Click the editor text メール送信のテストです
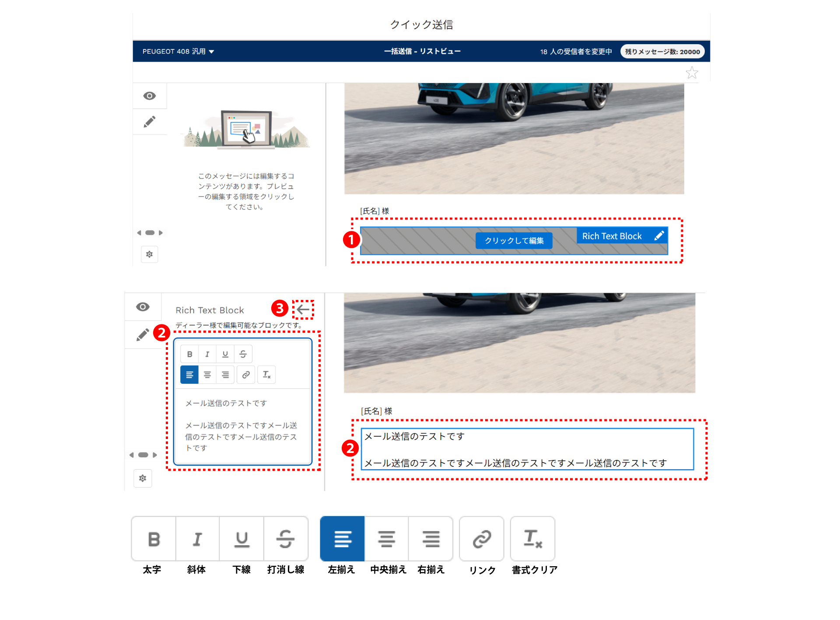Screen dimensions: 840x620 [226, 403]
